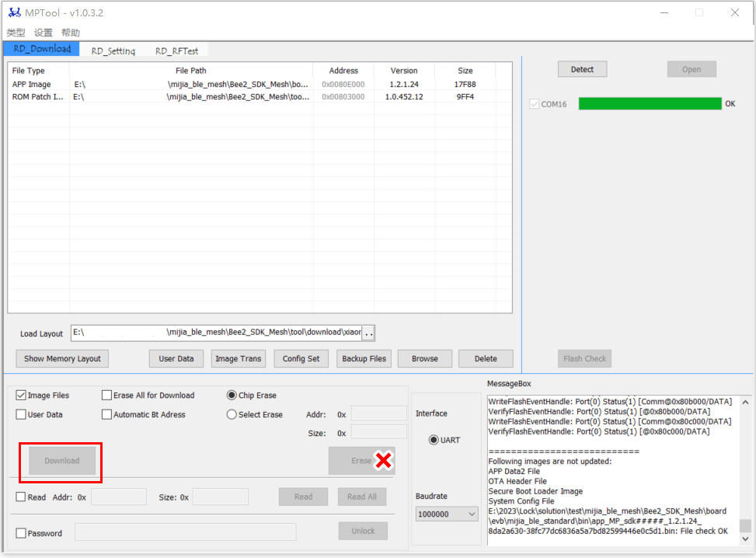
Task: Click the Config Set button
Action: [x=301, y=359]
